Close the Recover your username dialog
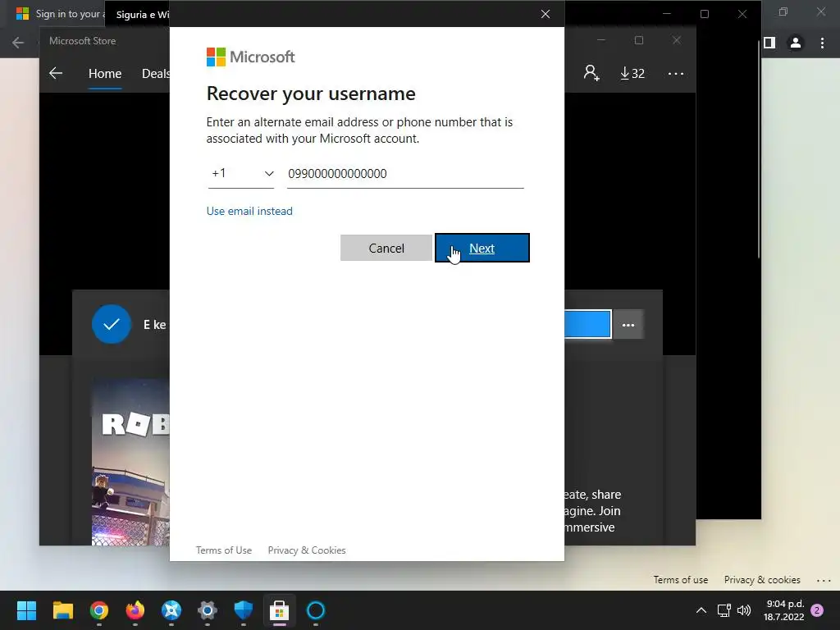840x630 pixels. point(546,14)
